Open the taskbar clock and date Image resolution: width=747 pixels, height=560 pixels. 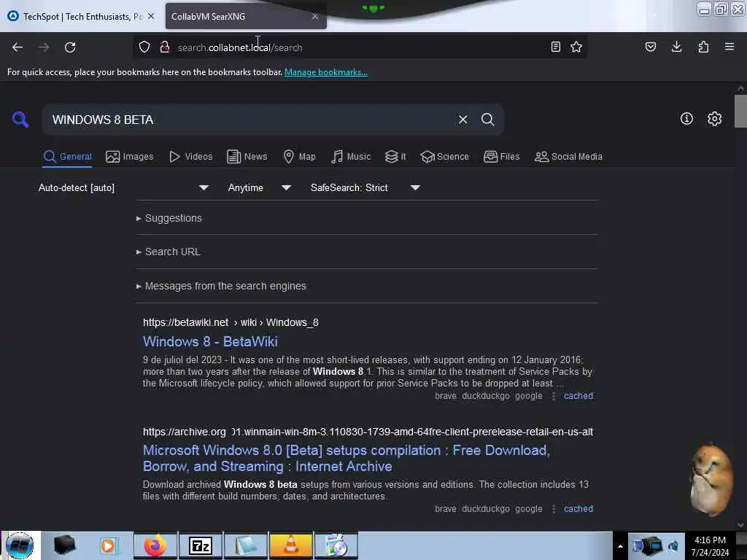tap(710, 546)
